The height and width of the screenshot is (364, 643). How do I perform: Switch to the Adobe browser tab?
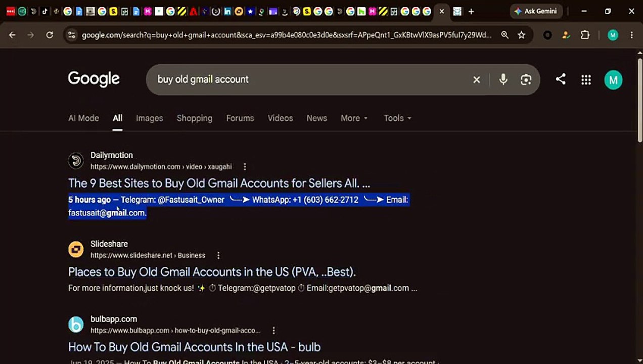(x=193, y=11)
